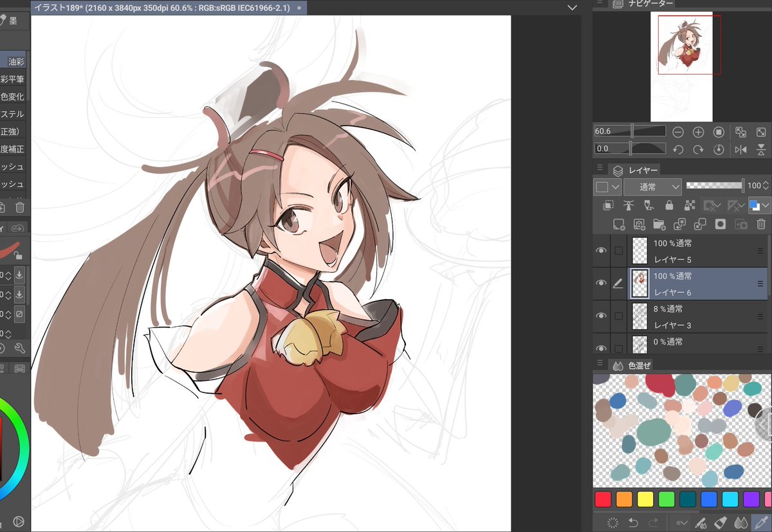Undo in color mixing panel
Screen dimensions: 772x532
click(x=633, y=522)
